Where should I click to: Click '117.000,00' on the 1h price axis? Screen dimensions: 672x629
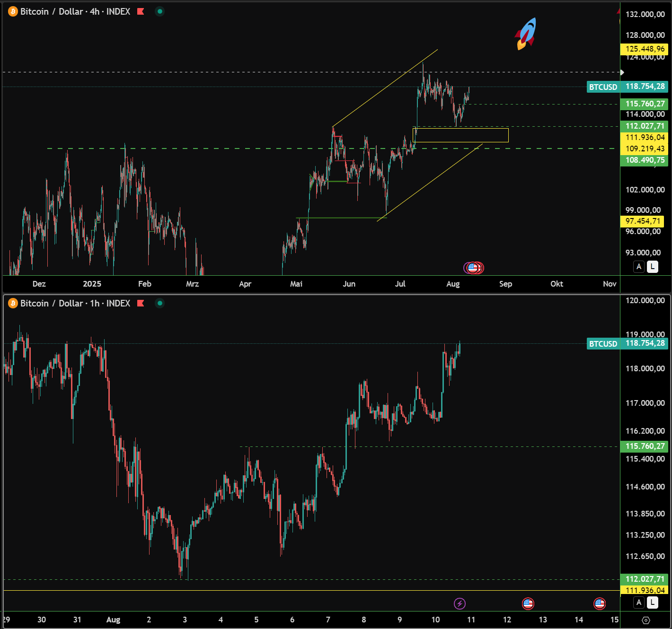(x=645, y=403)
